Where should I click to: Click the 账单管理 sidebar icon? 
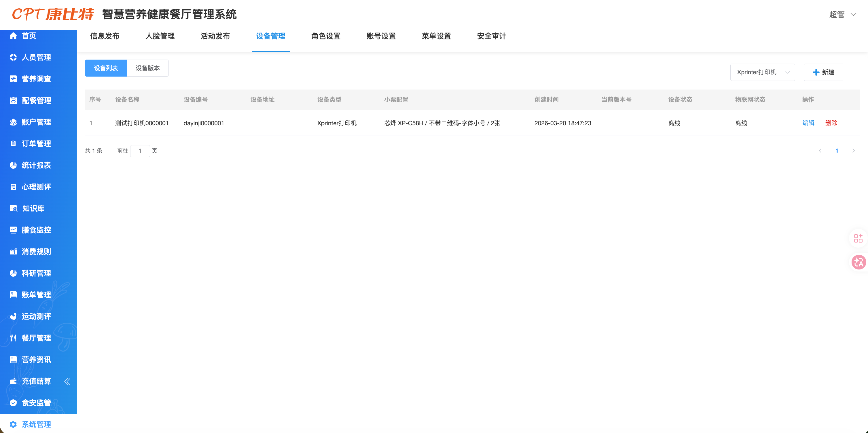[13, 295]
